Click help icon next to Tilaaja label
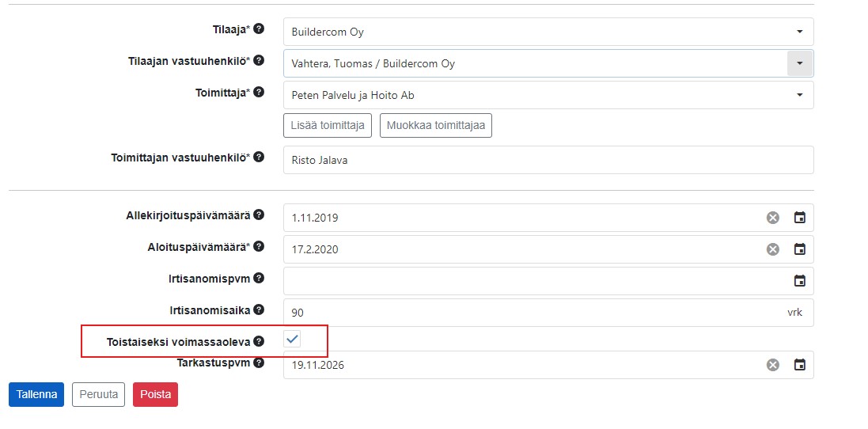Screen dimensions: 868x429 (x=259, y=28)
